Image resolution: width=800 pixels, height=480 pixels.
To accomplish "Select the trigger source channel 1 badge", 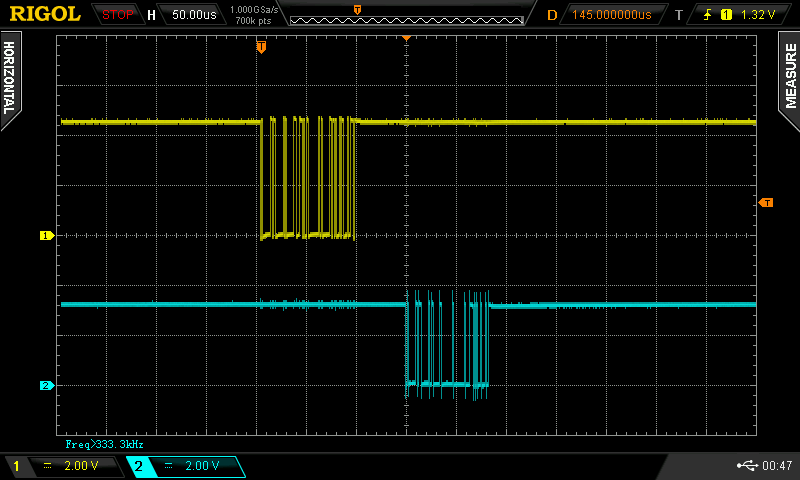I will coord(726,15).
